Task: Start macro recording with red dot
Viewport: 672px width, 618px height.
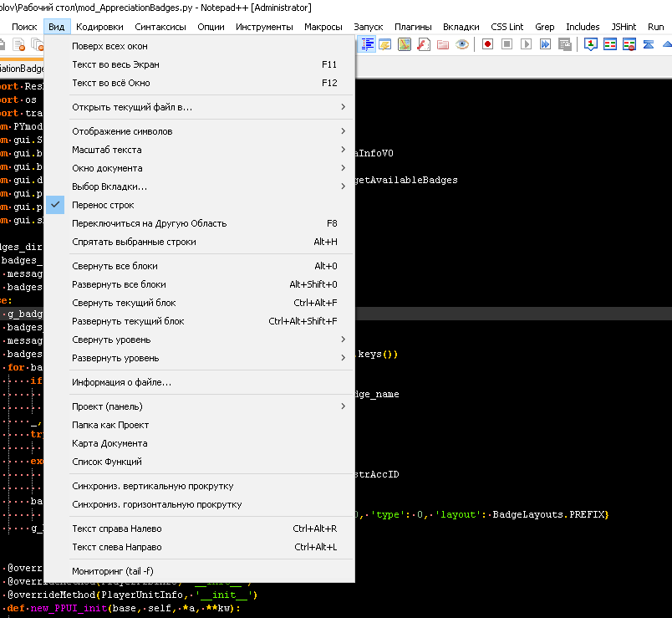Action: click(487, 44)
